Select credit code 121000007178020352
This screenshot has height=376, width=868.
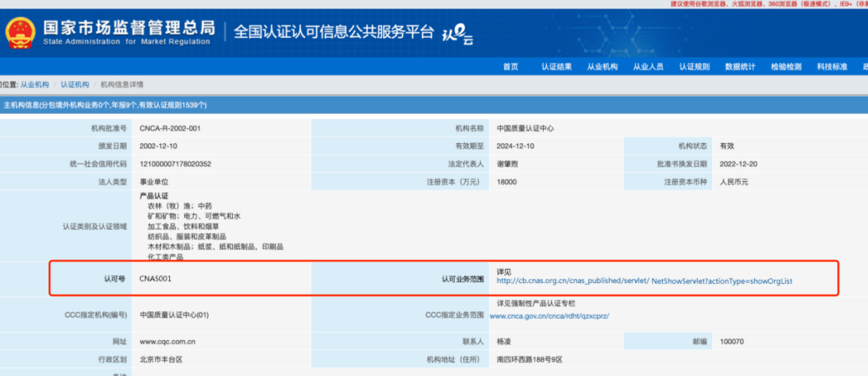click(x=175, y=164)
